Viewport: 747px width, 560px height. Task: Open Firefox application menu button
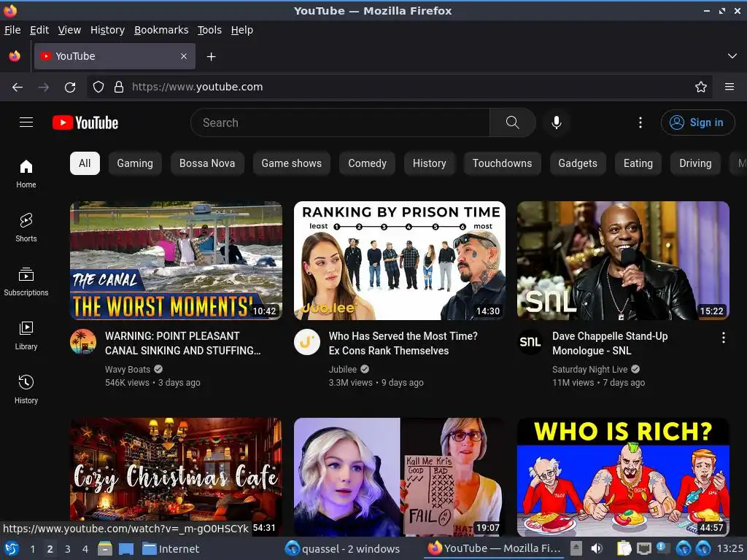[x=729, y=87]
